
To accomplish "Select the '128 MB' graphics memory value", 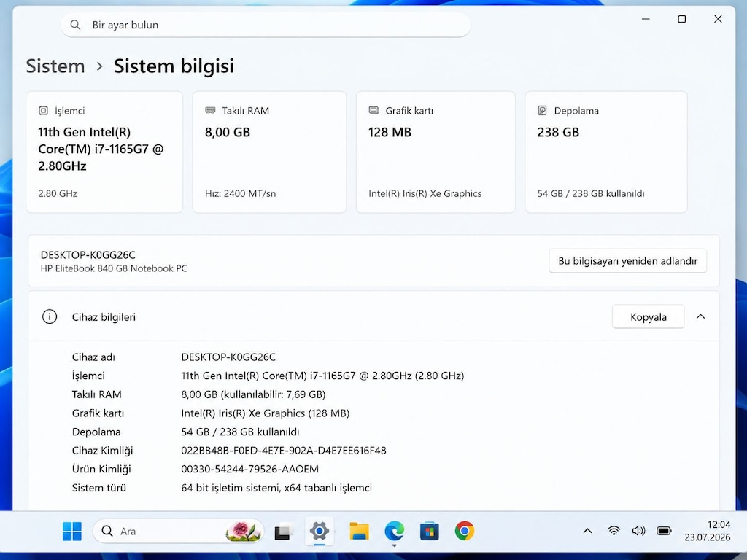I will pyautogui.click(x=390, y=133).
